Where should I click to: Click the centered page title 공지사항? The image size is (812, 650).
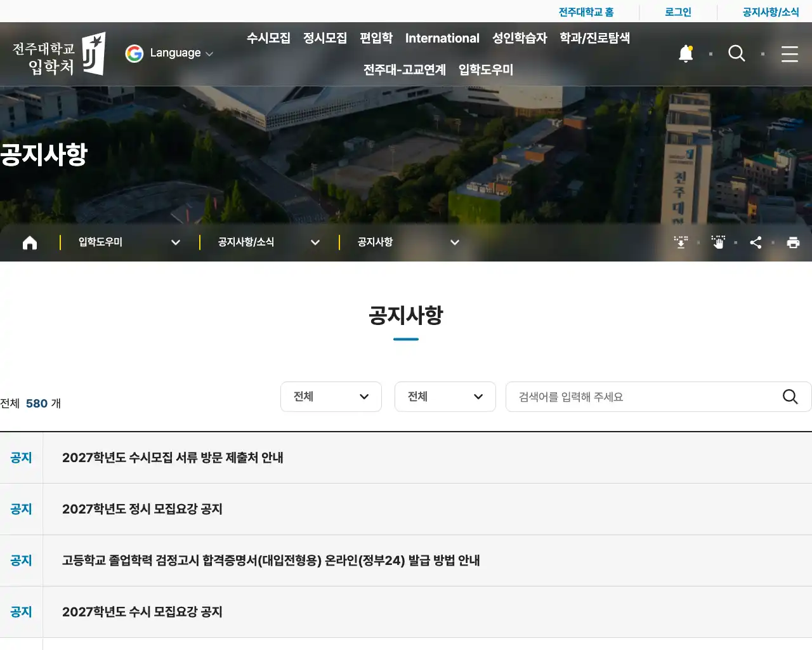pos(406,315)
